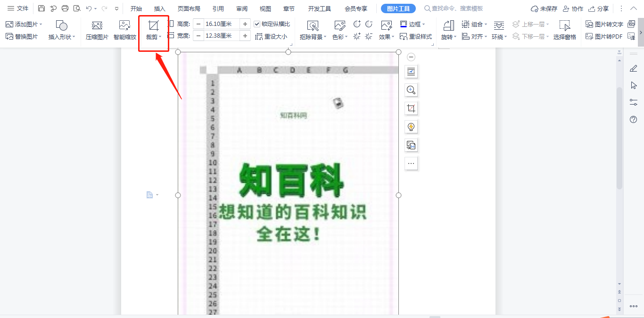Click 智能缩放 smart scaling tool
This screenshot has width=644, height=318.
pyautogui.click(x=125, y=30)
